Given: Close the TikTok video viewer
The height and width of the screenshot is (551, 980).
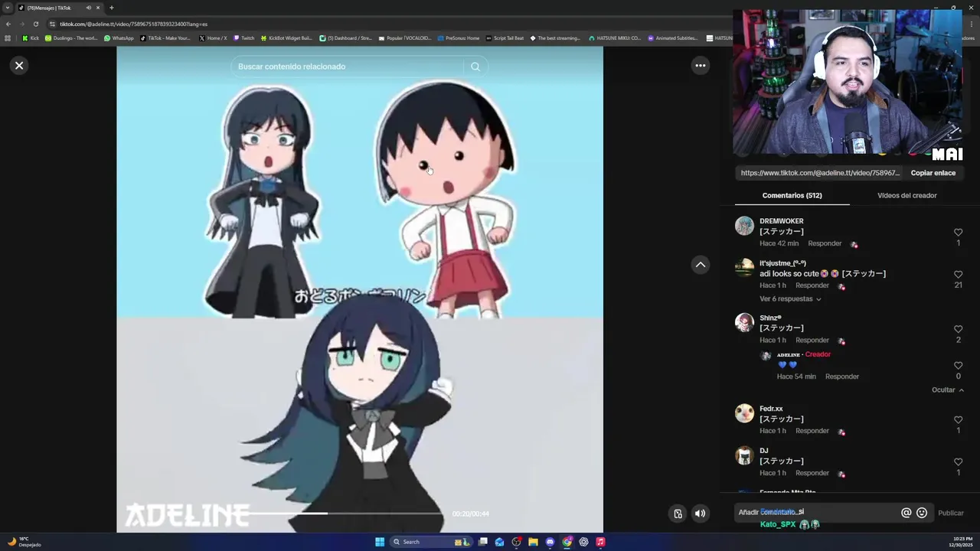Looking at the screenshot, I should click(x=19, y=66).
